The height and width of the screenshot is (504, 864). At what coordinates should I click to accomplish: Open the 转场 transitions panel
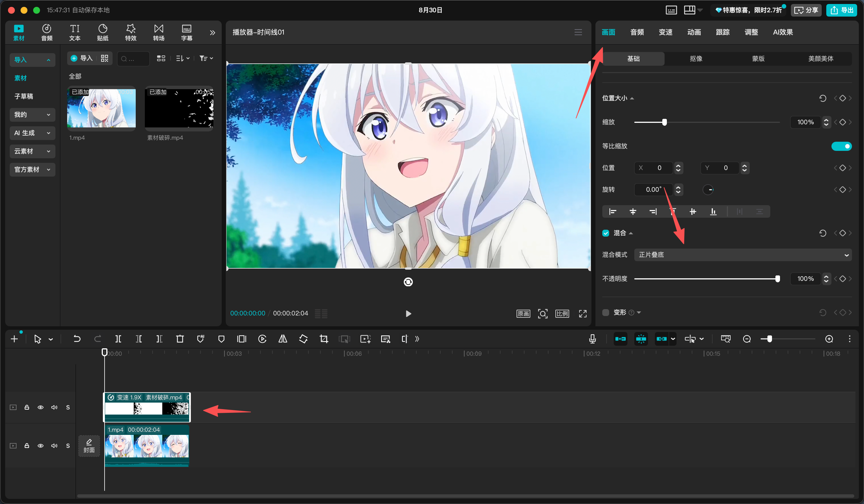coord(159,32)
